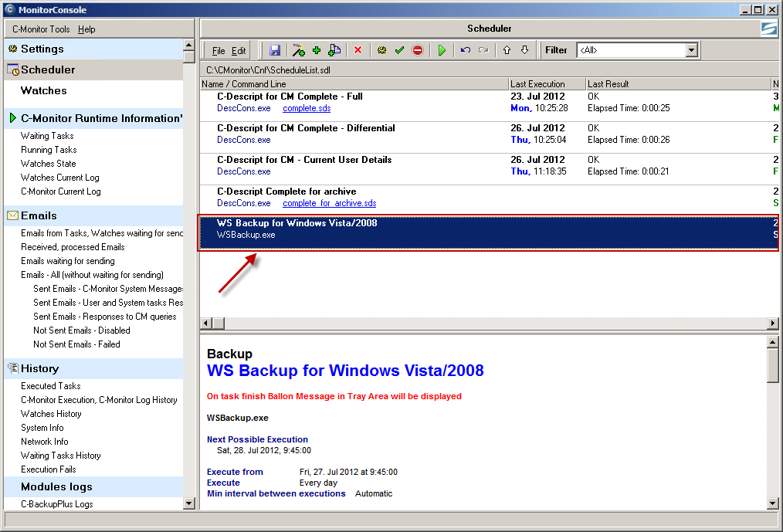This screenshot has height=532, width=783.
Task: Open Executed Tasks history
Action: (50, 386)
